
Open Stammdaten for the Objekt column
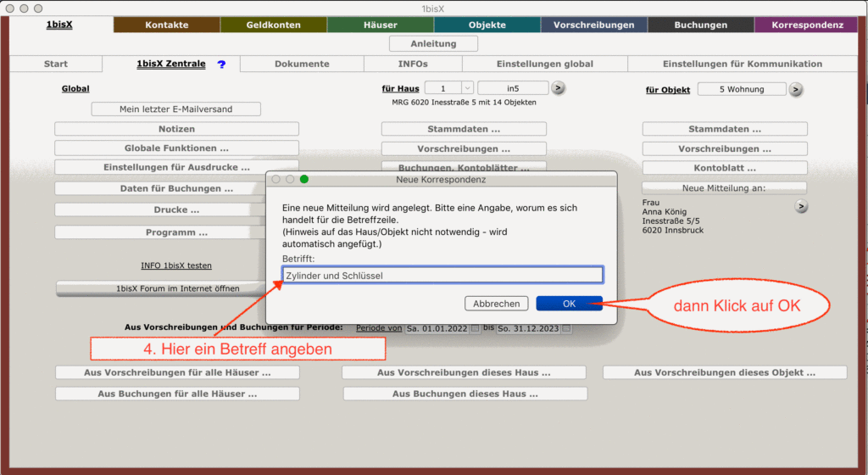(725, 129)
